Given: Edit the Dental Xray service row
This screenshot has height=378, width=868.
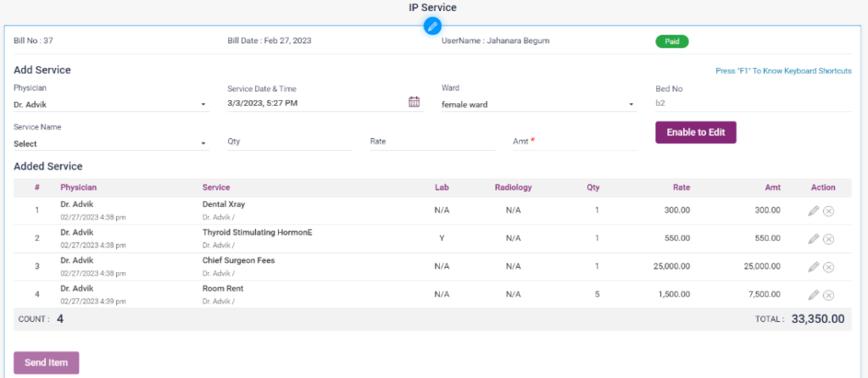Looking at the screenshot, I should coord(813,212).
